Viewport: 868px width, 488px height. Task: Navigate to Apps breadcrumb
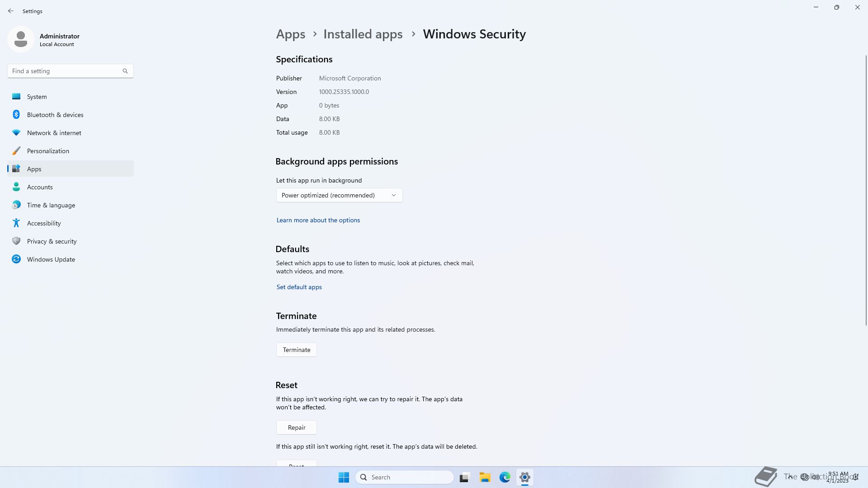coord(291,34)
